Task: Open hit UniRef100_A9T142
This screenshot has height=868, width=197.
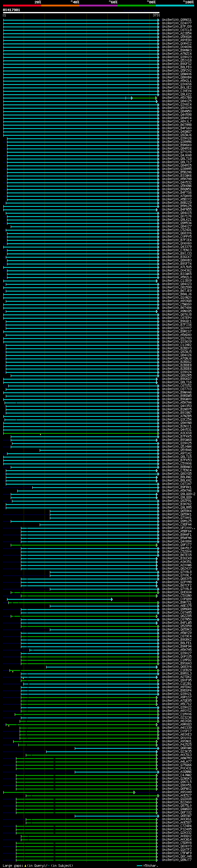Action: (176, 453)
